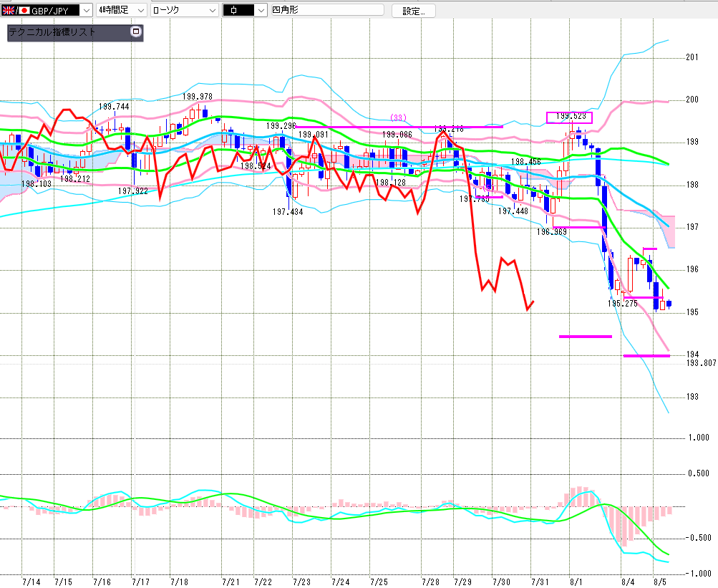The width and height of the screenshot is (718, 588).
Task: Click the 198.524 price label
Action: coord(256,166)
